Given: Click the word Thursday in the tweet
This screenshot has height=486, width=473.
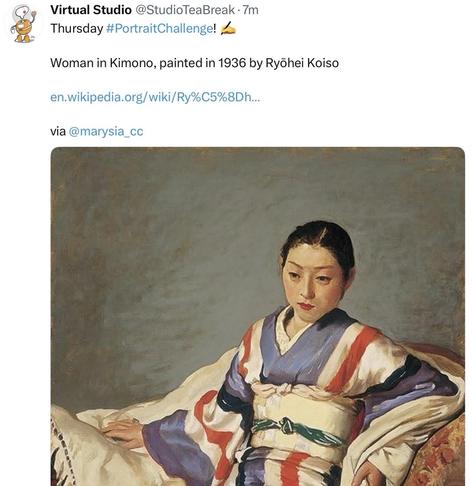Looking at the screenshot, I should tap(77, 29).
